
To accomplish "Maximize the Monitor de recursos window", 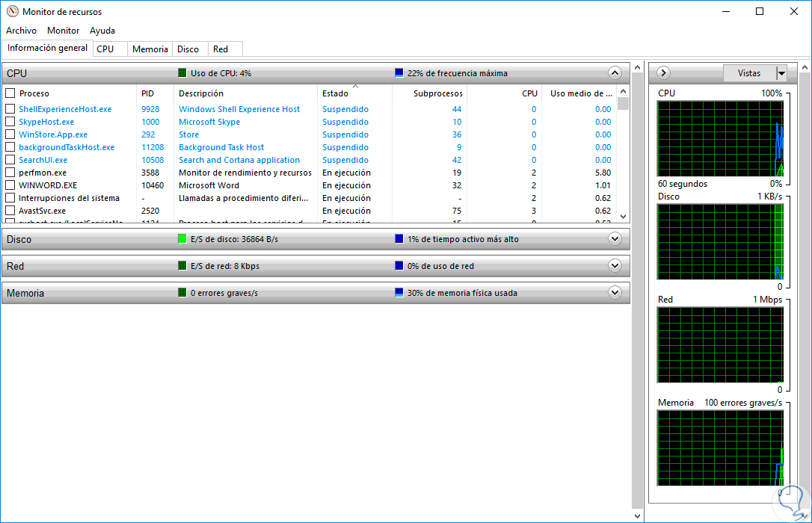I will [760, 11].
